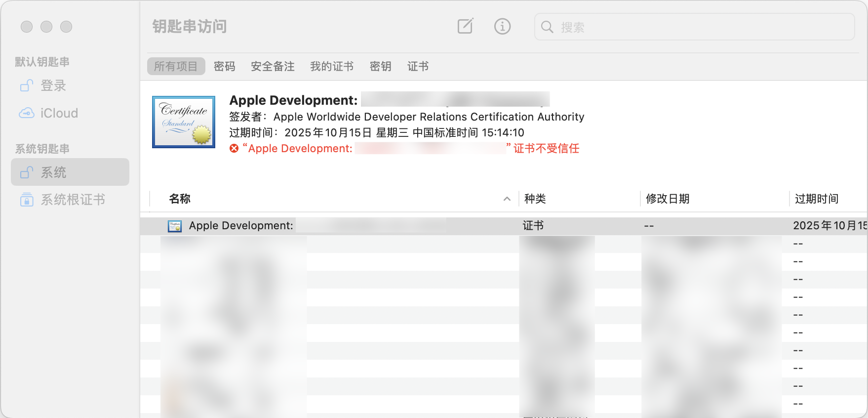Click the 过期时间 2025年10月15日 detail line
868x418 pixels.
[x=377, y=132]
